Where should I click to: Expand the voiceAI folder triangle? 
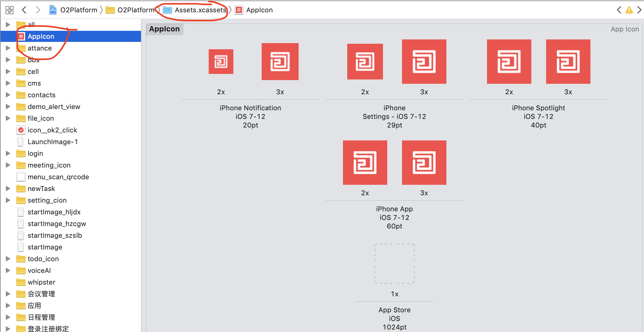[8, 270]
